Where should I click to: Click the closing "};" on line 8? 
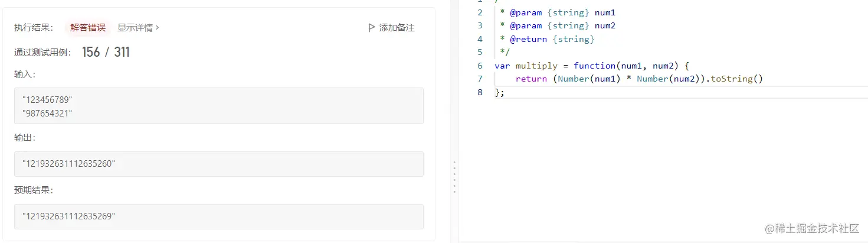pyautogui.click(x=500, y=92)
